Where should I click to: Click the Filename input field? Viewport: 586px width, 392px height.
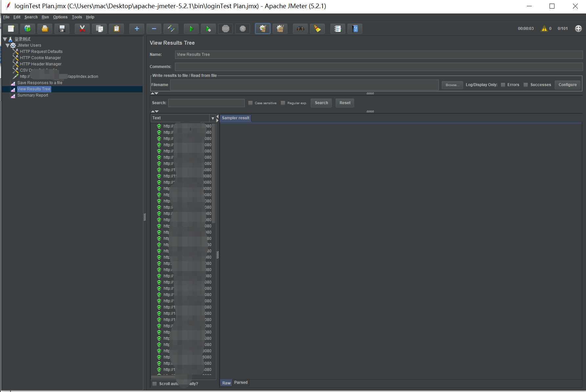(304, 85)
